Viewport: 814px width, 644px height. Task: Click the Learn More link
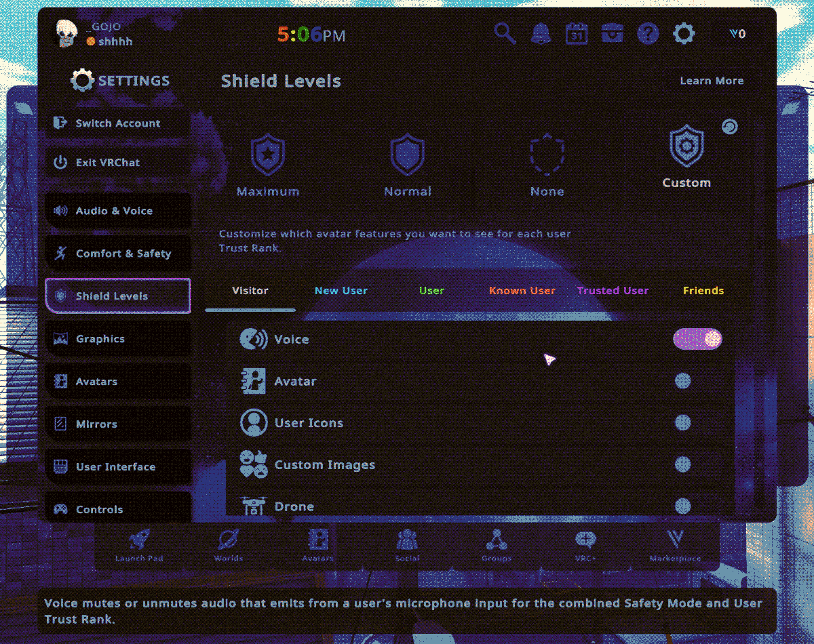pyautogui.click(x=712, y=81)
